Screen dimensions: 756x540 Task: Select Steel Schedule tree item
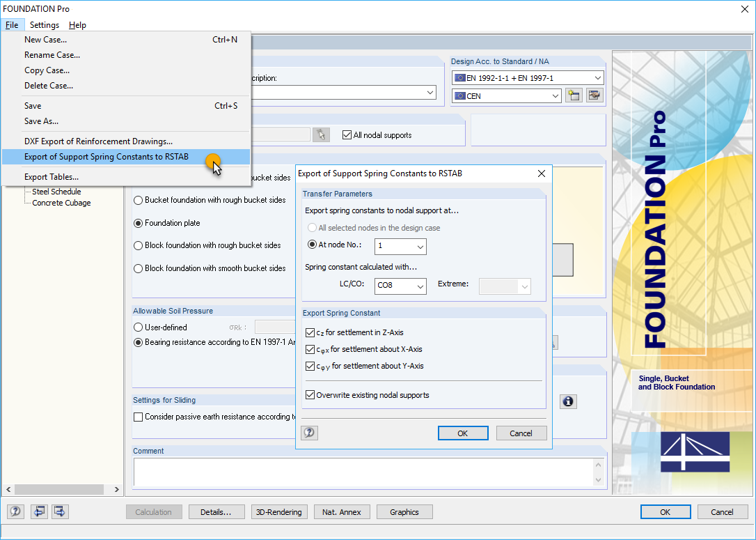tap(56, 192)
